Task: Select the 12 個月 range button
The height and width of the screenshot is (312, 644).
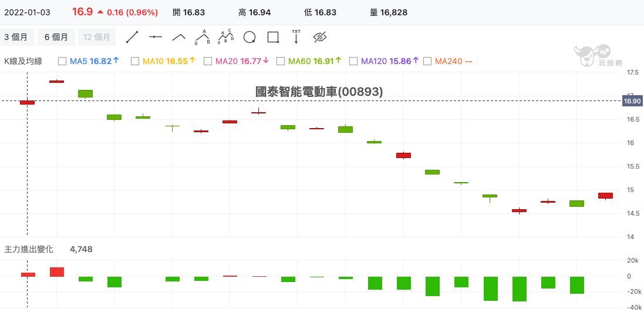Action: pyautogui.click(x=97, y=37)
